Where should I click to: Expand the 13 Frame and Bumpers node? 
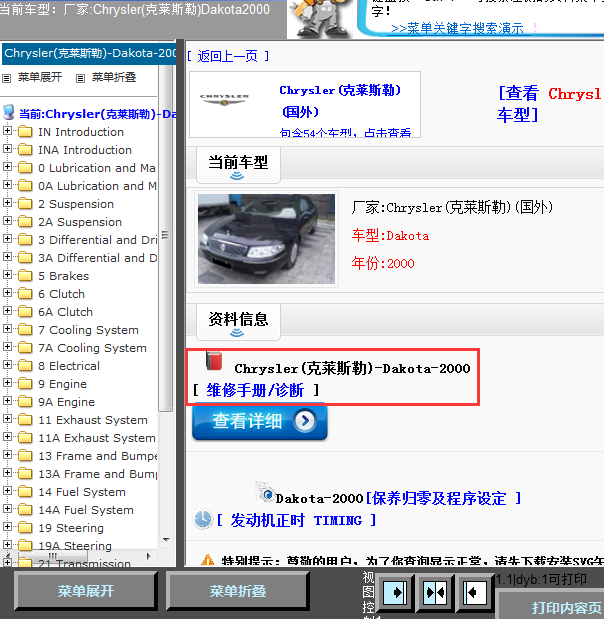click(7, 455)
